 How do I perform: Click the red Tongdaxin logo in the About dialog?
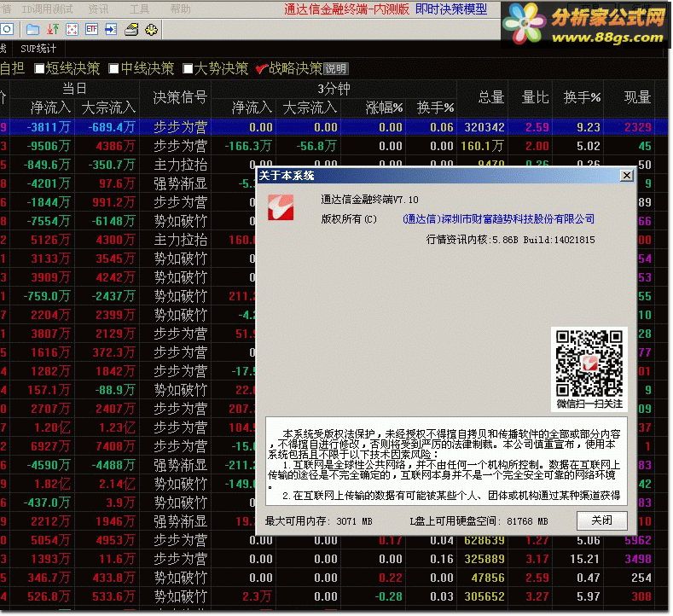[x=281, y=207]
